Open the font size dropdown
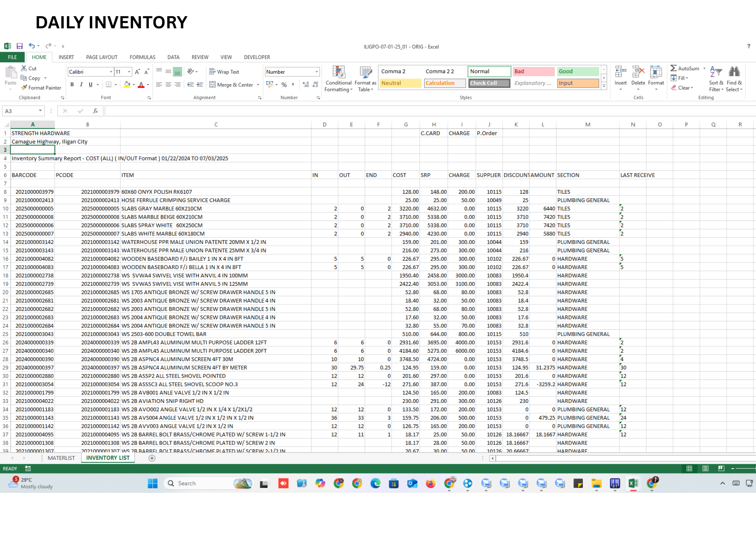Viewport: 756px width, 534px height. point(129,72)
